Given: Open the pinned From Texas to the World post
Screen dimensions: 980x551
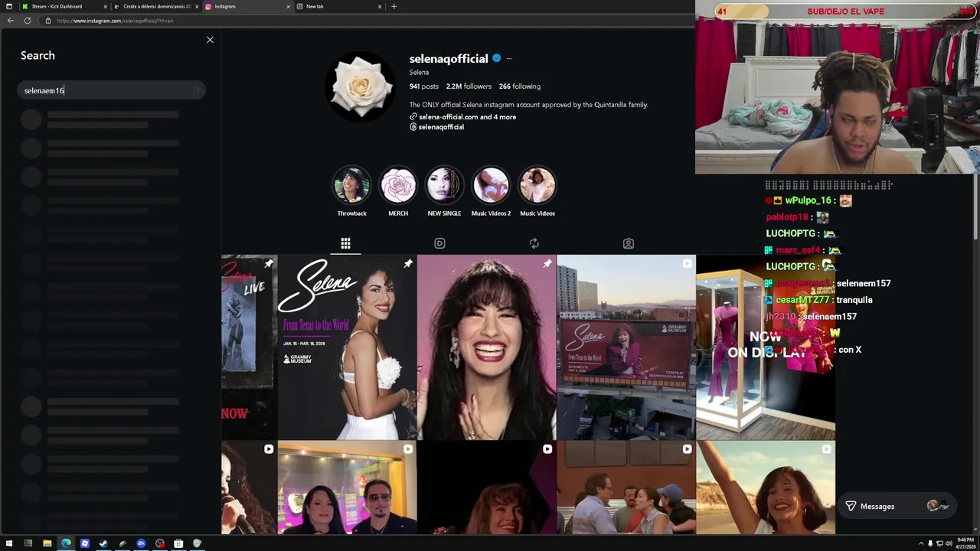Looking at the screenshot, I should [347, 347].
